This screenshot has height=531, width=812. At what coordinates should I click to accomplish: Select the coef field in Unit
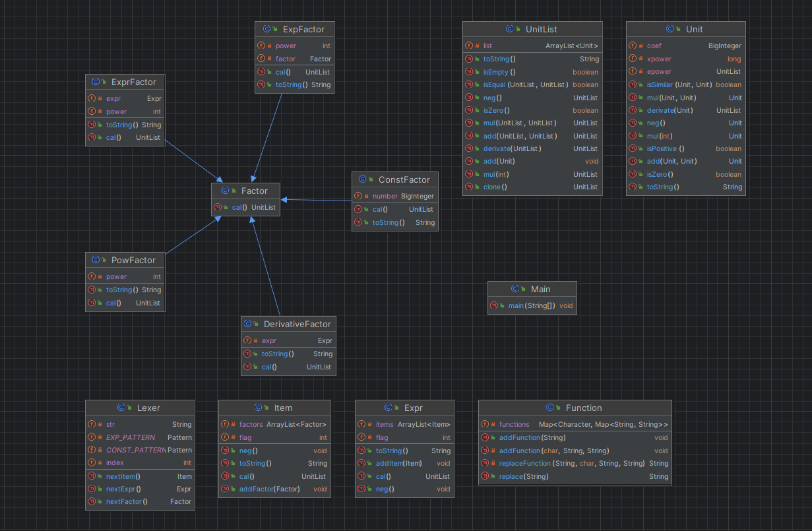(686, 46)
